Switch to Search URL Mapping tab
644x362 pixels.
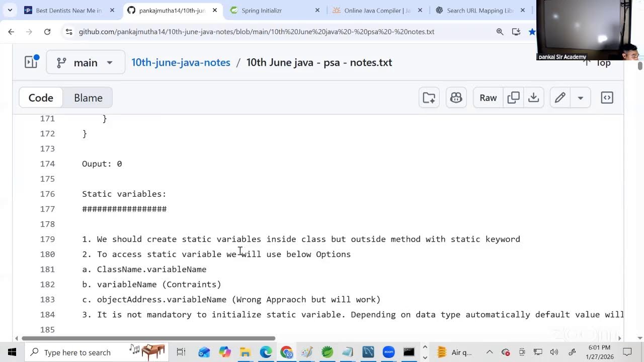click(x=480, y=10)
